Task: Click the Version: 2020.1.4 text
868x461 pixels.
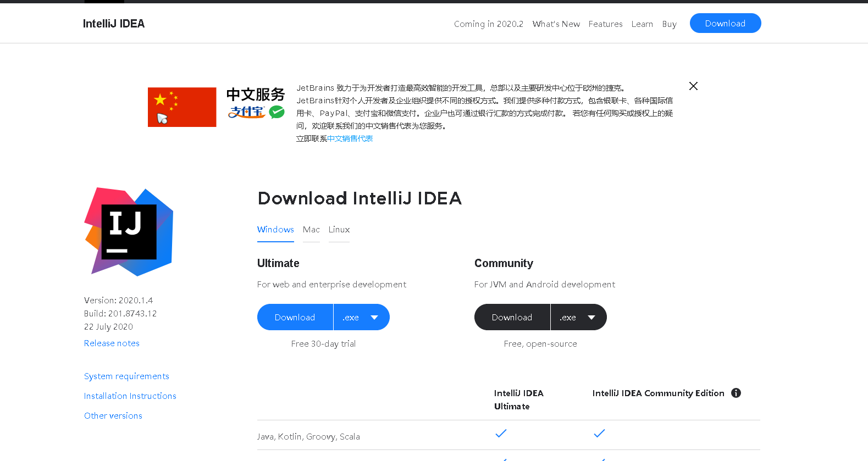Action: (119, 301)
